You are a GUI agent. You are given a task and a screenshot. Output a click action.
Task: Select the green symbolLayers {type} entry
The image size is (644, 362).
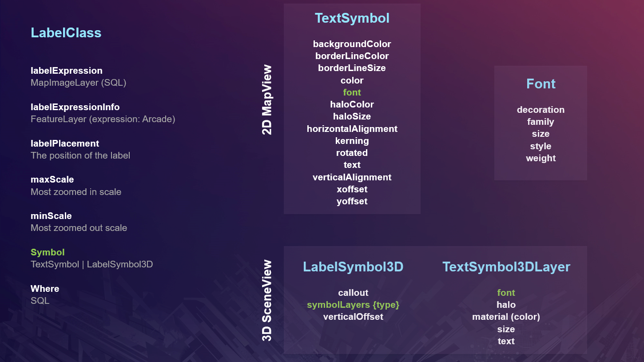click(353, 305)
